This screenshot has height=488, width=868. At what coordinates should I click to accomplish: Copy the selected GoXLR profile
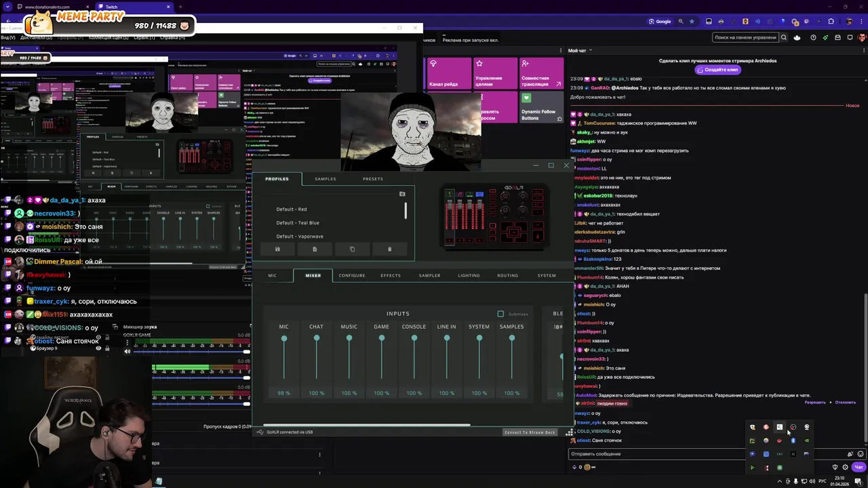352,249
